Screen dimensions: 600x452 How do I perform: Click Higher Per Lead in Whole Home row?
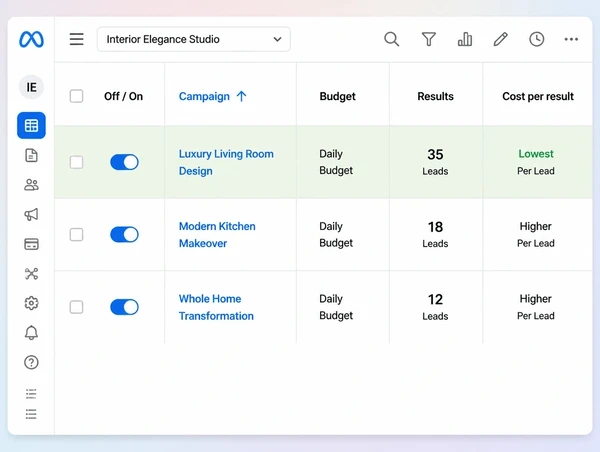[x=536, y=307]
